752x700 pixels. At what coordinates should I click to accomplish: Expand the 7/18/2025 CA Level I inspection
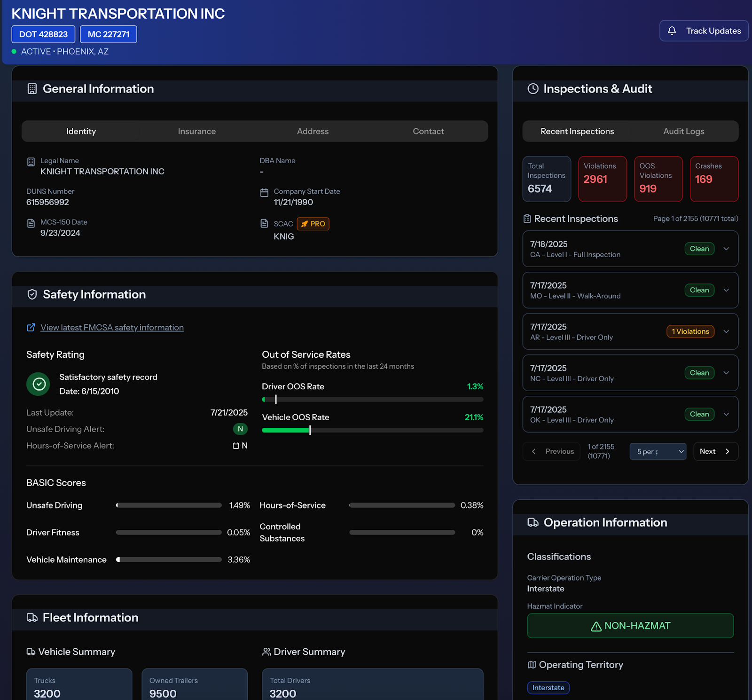click(x=726, y=249)
